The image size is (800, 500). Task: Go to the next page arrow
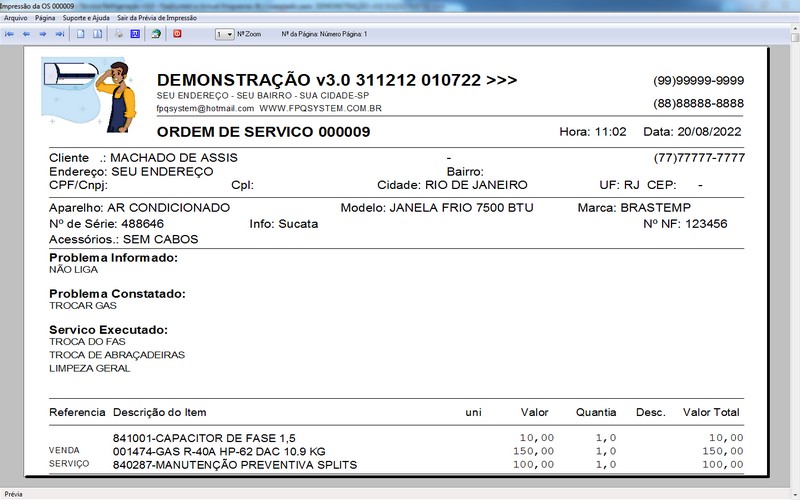click(43, 34)
